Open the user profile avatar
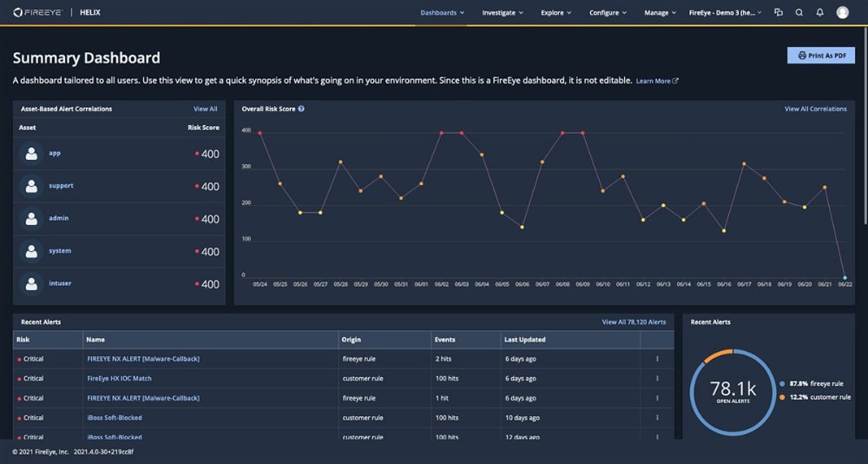 (842, 12)
